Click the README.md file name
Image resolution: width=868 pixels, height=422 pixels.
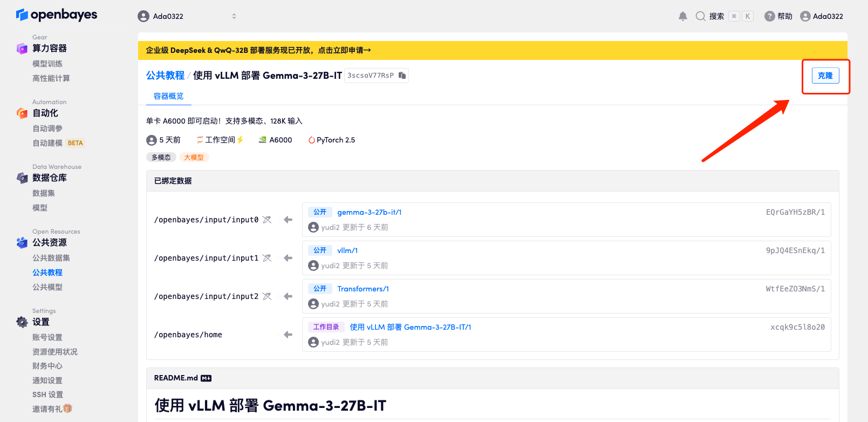pos(176,378)
